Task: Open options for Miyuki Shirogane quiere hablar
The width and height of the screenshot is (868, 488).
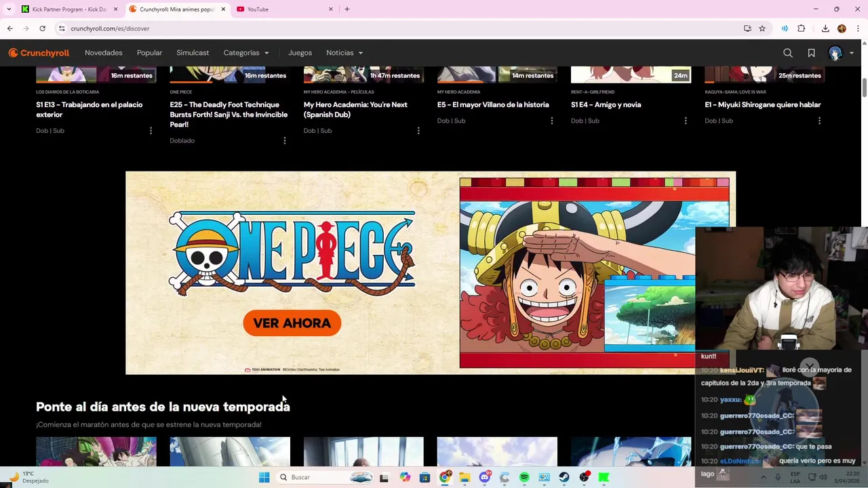Action: click(819, 121)
